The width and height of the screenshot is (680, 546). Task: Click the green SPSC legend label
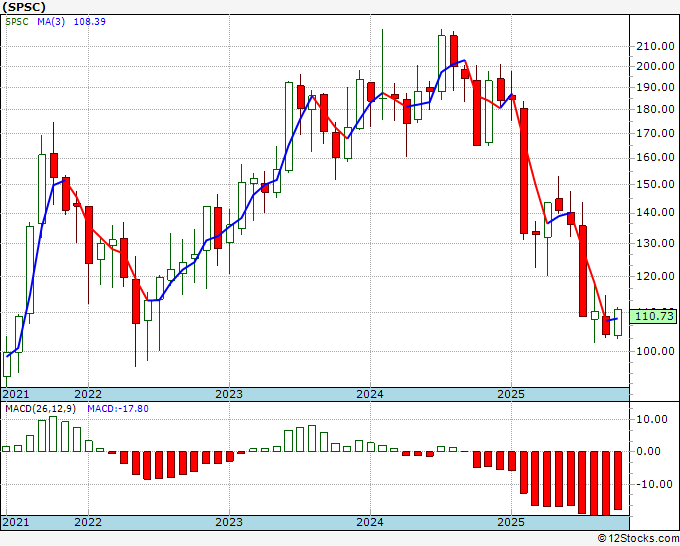[x=17, y=22]
